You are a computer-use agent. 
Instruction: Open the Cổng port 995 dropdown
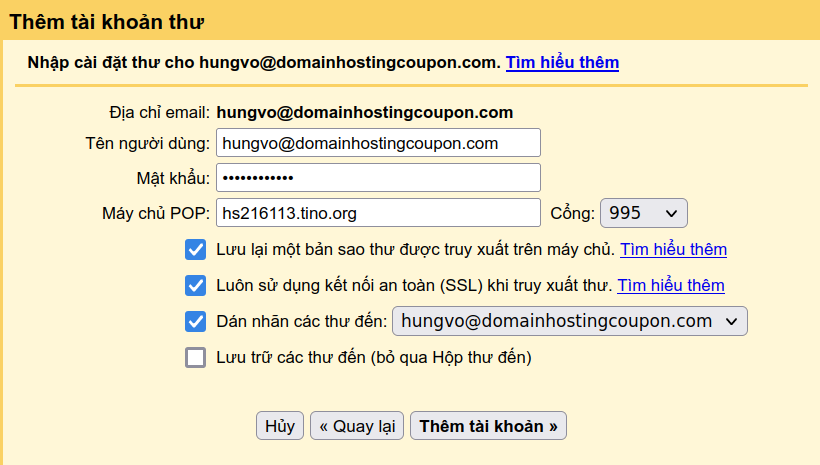(643, 213)
